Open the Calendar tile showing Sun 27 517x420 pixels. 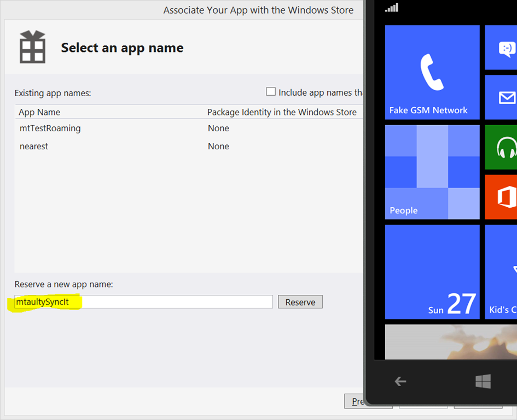(x=432, y=272)
